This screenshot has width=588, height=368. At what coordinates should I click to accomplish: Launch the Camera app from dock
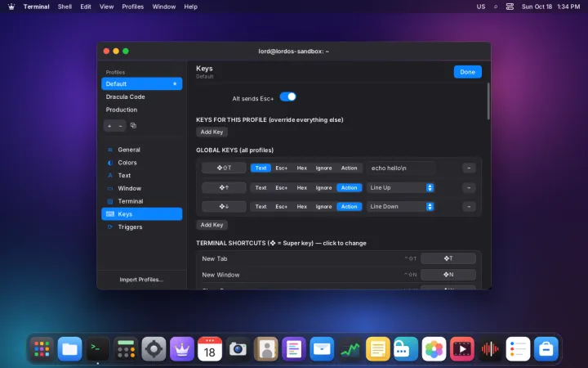tap(238, 349)
